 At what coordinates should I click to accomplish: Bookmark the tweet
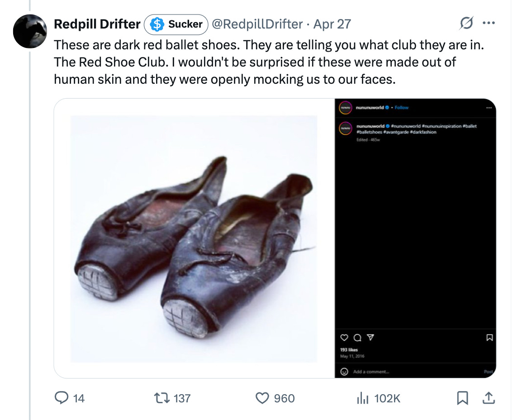(x=463, y=398)
